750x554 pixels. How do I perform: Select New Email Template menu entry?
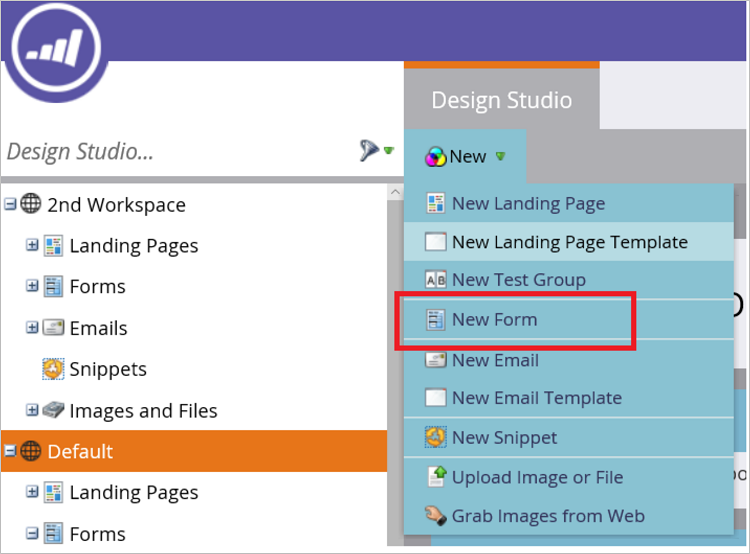[536, 398]
